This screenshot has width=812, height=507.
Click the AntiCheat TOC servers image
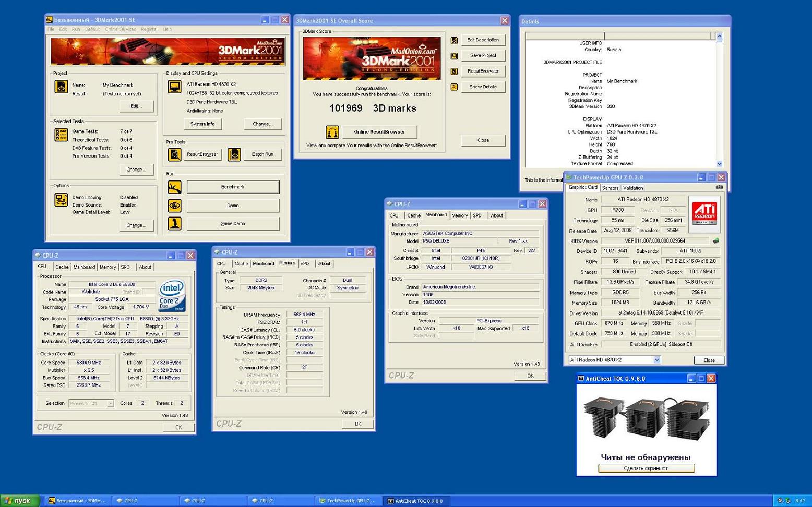point(646,419)
